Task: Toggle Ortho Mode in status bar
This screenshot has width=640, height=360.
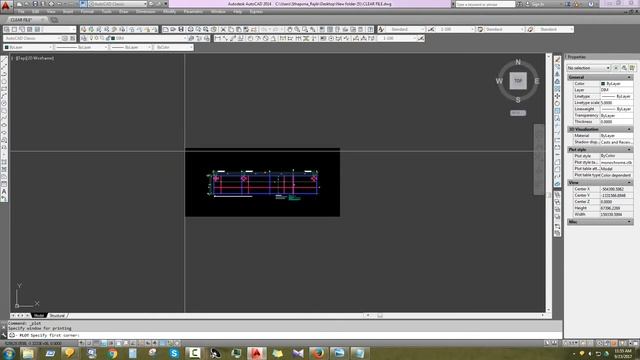Action: click(104, 343)
